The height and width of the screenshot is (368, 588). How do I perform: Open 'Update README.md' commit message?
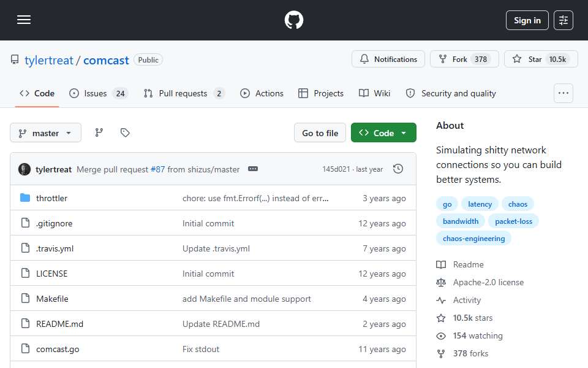point(221,324)
